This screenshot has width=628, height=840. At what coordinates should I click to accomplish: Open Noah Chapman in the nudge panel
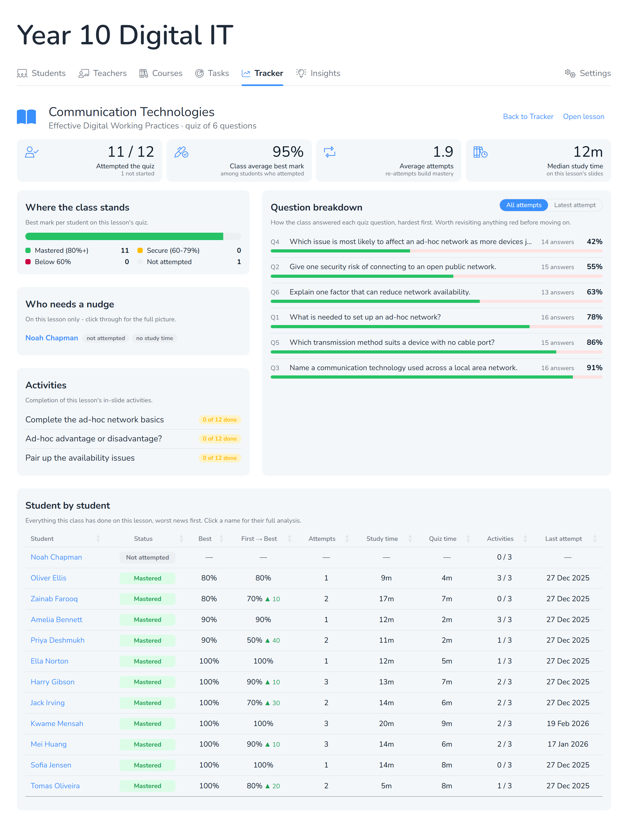coord(52,338)
